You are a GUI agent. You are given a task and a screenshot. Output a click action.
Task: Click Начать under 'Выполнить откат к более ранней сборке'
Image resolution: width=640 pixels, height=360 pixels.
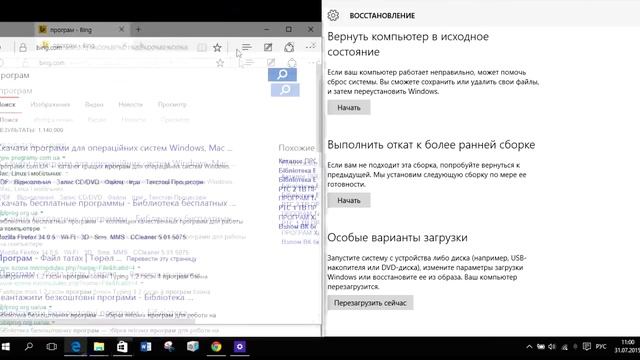349,201
